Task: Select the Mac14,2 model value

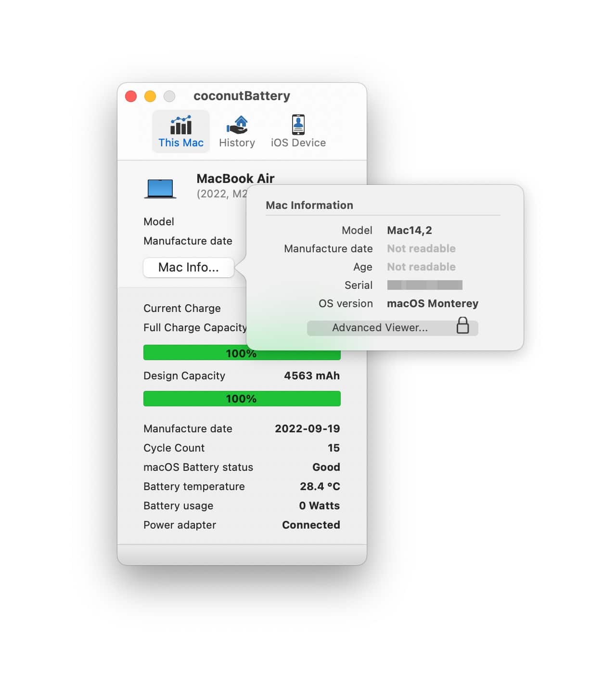Action: pos(409,230)
